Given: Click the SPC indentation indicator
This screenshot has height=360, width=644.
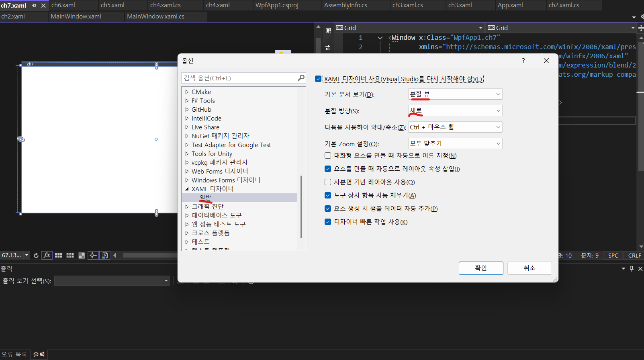Looking at the screenshot, I should (613, 256).
